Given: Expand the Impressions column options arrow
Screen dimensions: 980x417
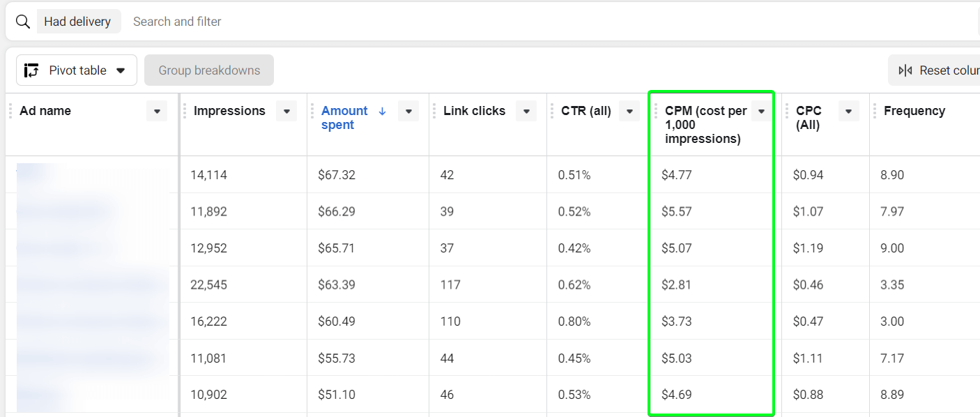Looking at the screenshot, I should pos(286,111).
